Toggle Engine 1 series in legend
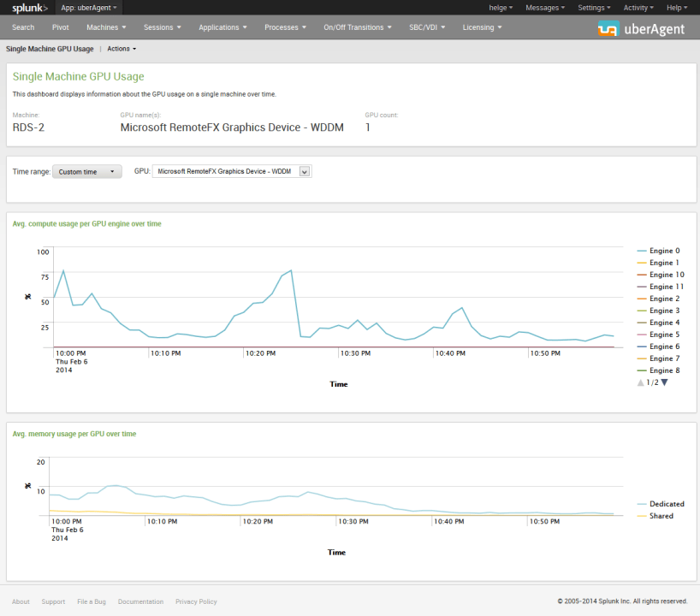This screenshot has width=700, height=616. coord(658,263)
